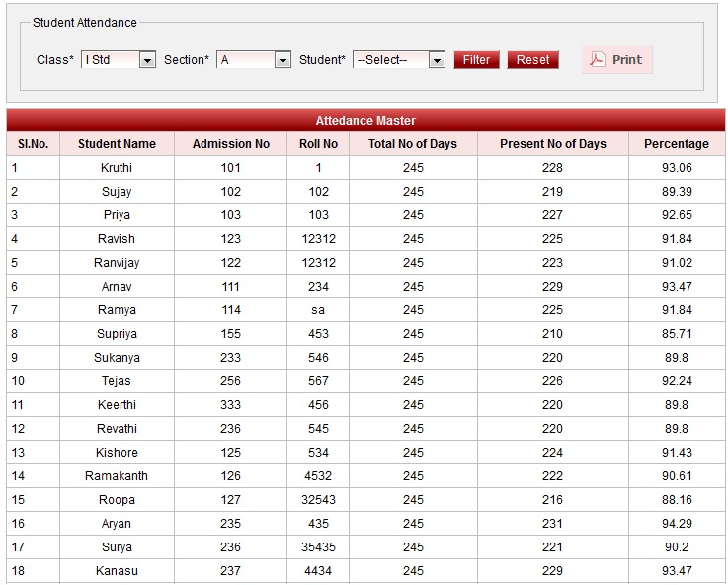The width and height of the screenshot is (728, 585).
Task: Expand the Section dropdown showing A
Action: 255,60
